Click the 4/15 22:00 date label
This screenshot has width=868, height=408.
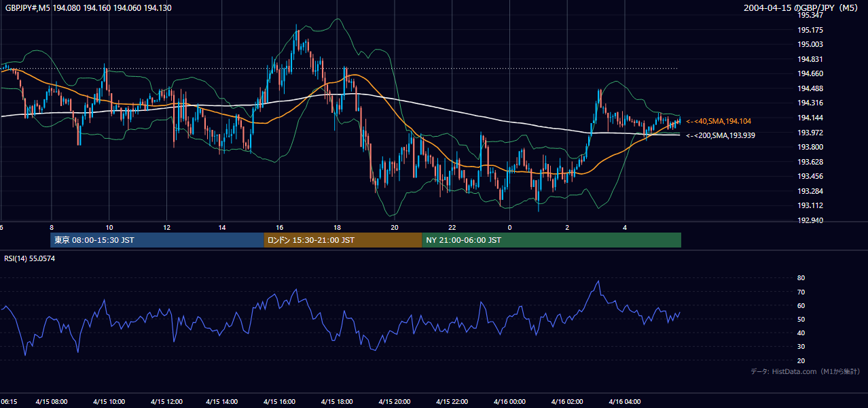(452, 402)
